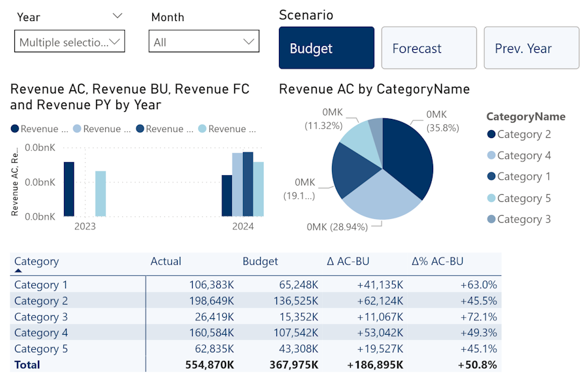Click Category 2 legend dot in pie legend

pyautogui.click(x=491, y=135)
